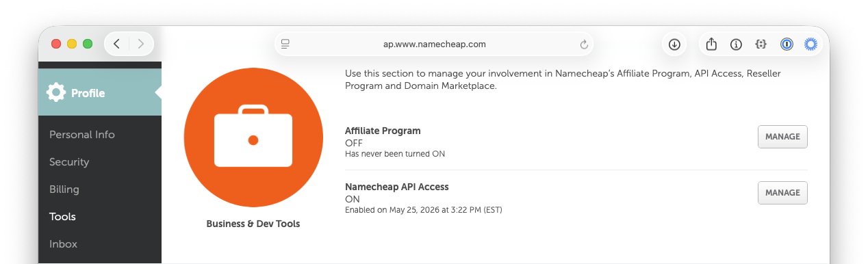The height and width of the screenshot is (264, 868).
Task: Go back with the Safari back arrow
Action: pos(117,44)
